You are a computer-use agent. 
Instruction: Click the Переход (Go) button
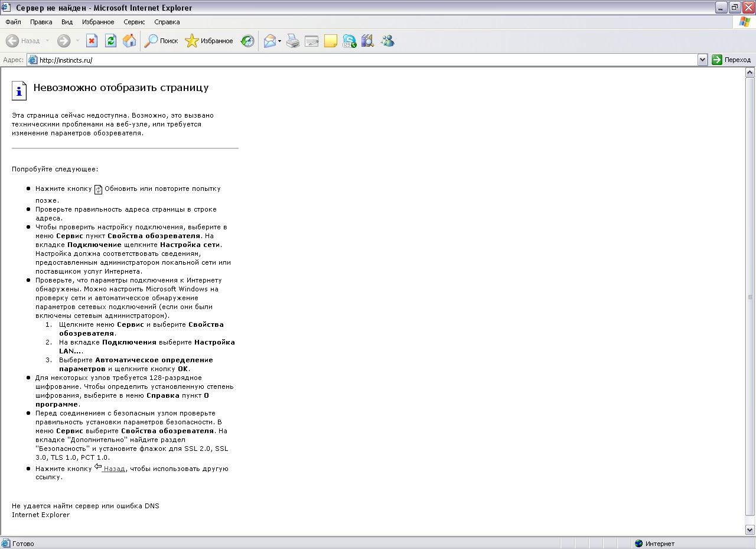(731, 60)
